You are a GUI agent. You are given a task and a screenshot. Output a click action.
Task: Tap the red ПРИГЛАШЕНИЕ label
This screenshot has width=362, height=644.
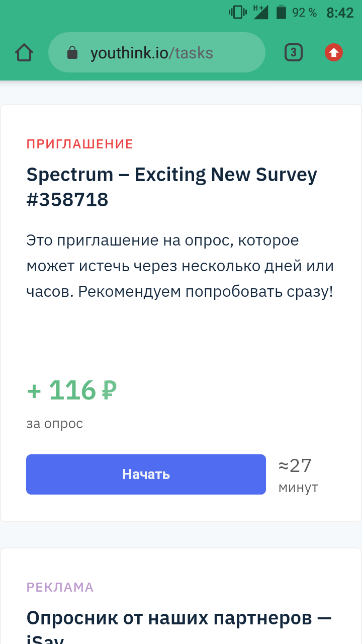tap(80, 144)
